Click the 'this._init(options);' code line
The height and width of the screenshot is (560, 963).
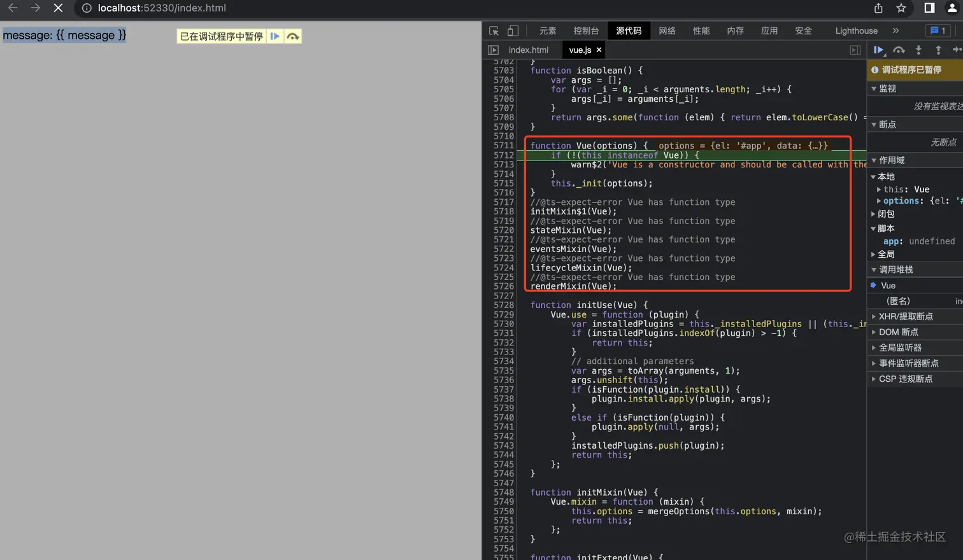(602, 183)
